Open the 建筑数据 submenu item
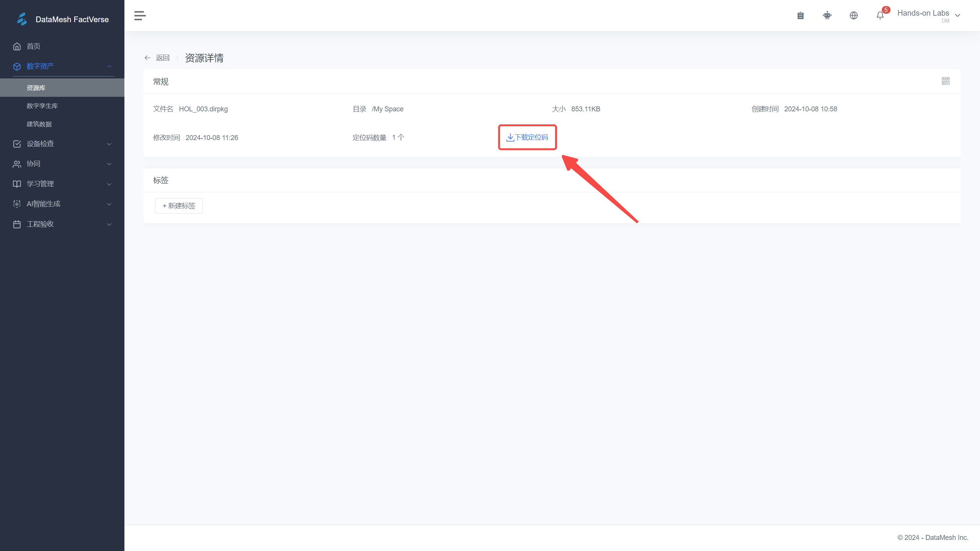Screen dimensions: 980x551 39,124
